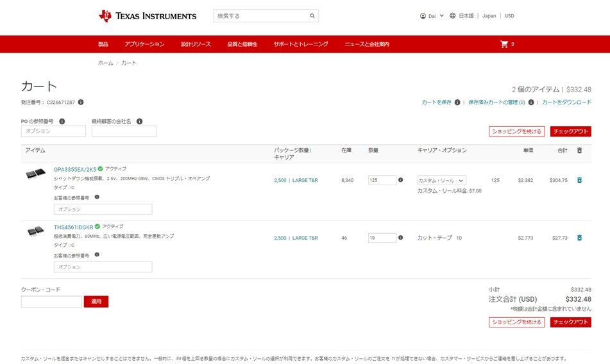Click the THS4561IDGKR product thumbnail
The image size is (610, 364).
(35, 231)
